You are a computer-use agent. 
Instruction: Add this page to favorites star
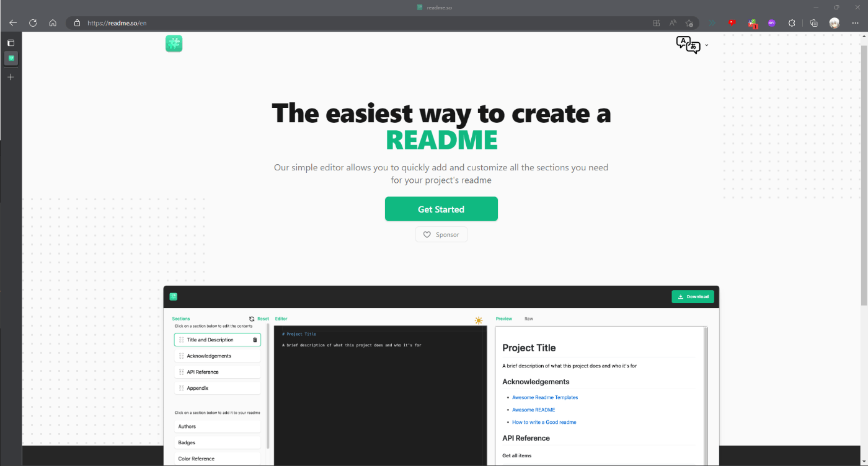(x=689, y=23)
